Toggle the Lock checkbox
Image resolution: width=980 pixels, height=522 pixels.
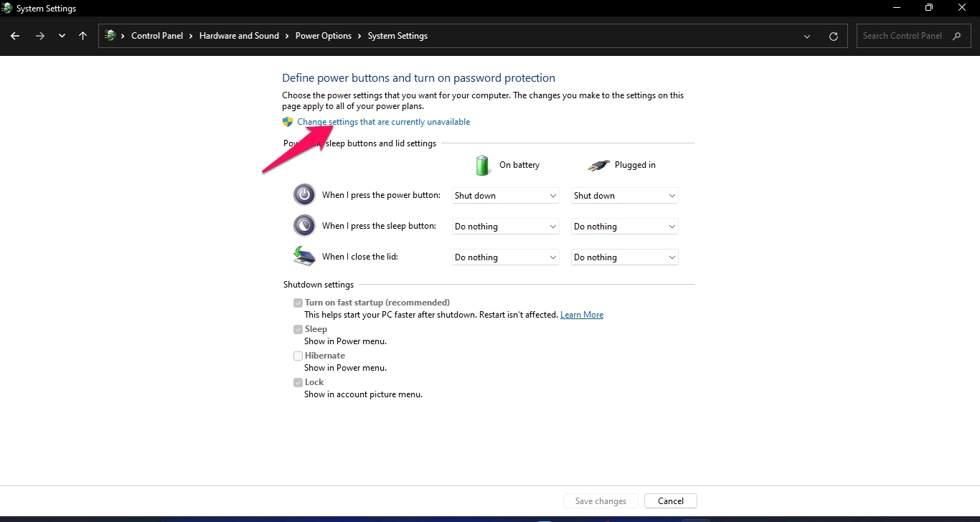click(298, 383)
